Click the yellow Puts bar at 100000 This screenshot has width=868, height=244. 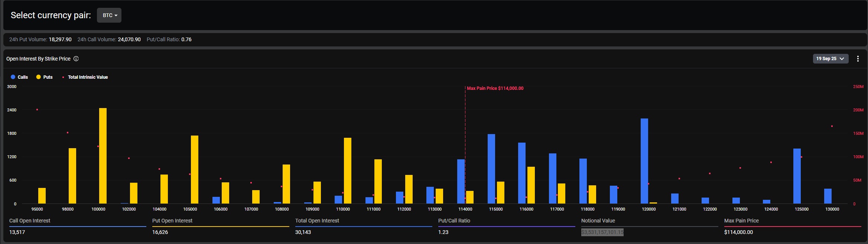click(x=103, y=156)
